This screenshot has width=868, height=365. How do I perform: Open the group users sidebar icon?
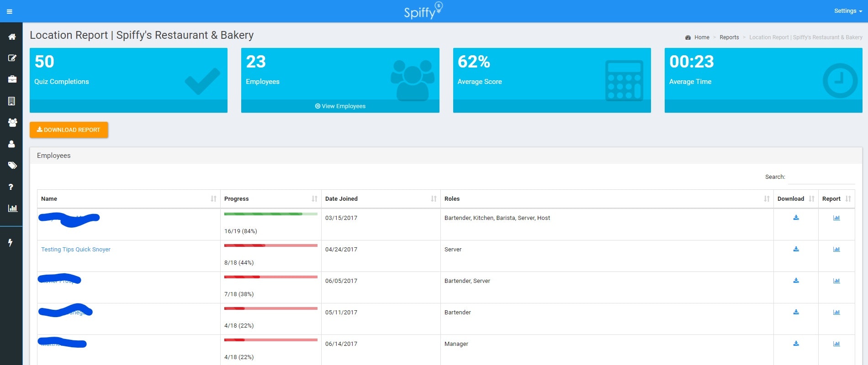click(12, 122)
